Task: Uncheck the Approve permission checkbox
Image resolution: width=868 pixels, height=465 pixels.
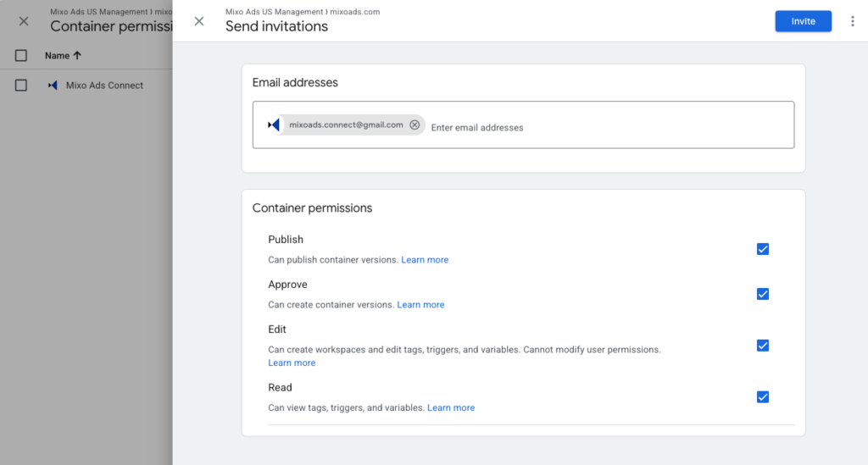Action: point(762,294)
